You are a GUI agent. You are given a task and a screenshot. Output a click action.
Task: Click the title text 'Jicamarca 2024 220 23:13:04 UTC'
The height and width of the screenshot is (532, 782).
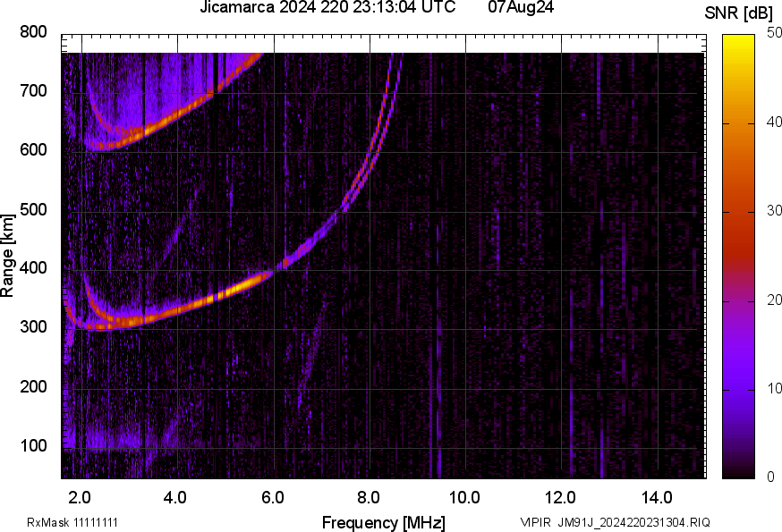click(327, 7)
